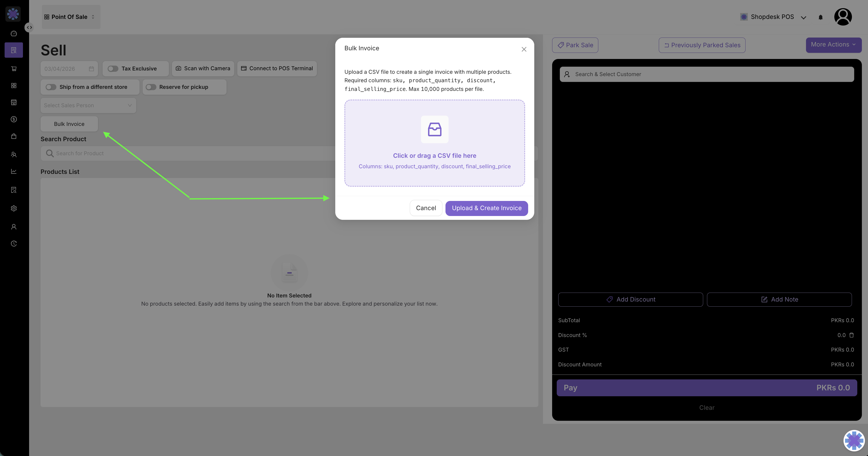Image resolution: width=868 pixels, height=456 pixels.
Task: Click Upload & Create Invoice button
Action: (x=486, y=208)
